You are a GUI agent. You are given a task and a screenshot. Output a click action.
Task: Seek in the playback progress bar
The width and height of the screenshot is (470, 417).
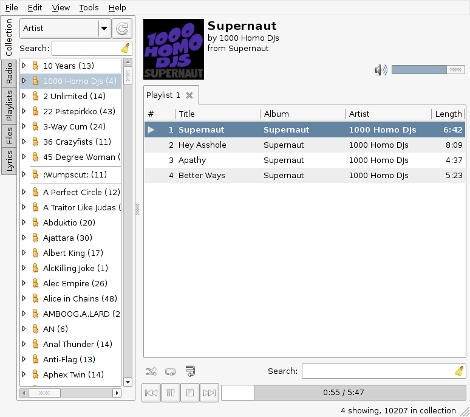click(344, 393)
